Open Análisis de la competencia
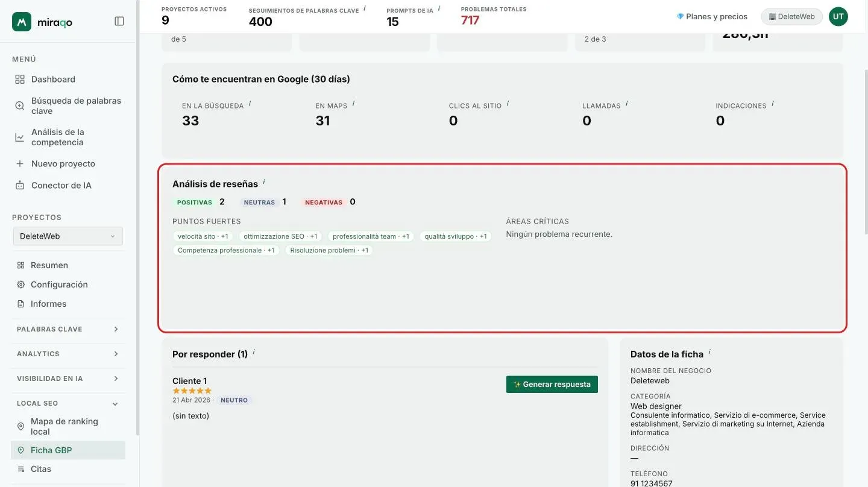This screenshot has height=487, width=868. [68, 137]
